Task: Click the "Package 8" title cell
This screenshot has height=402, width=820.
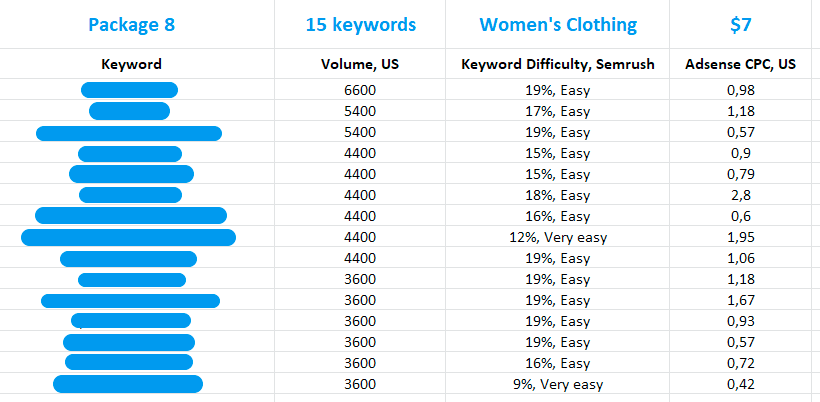Action: click(131, 24)
